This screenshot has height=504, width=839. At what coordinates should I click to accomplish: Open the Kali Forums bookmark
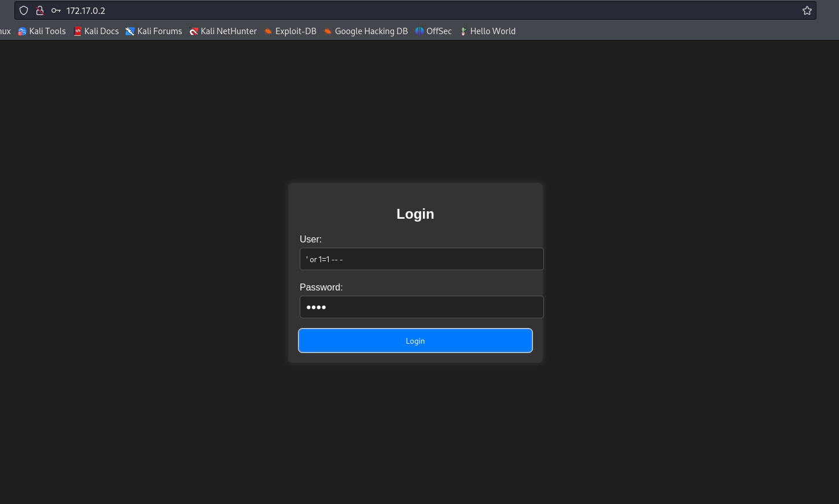(x=153, y=31)
